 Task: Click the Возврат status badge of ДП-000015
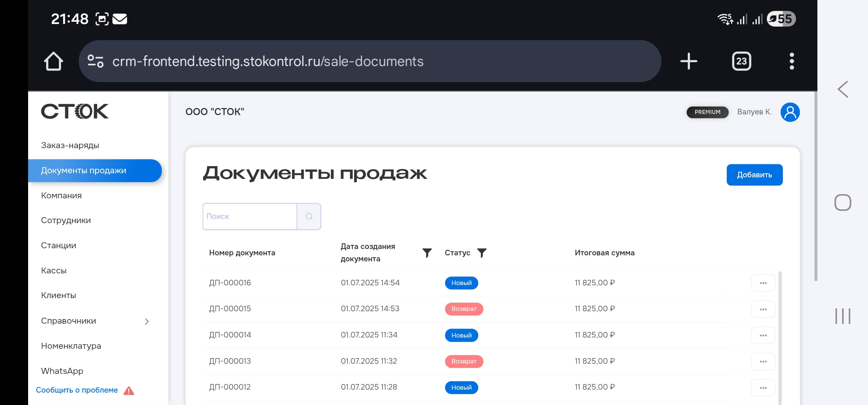click(x=464, y=309)
